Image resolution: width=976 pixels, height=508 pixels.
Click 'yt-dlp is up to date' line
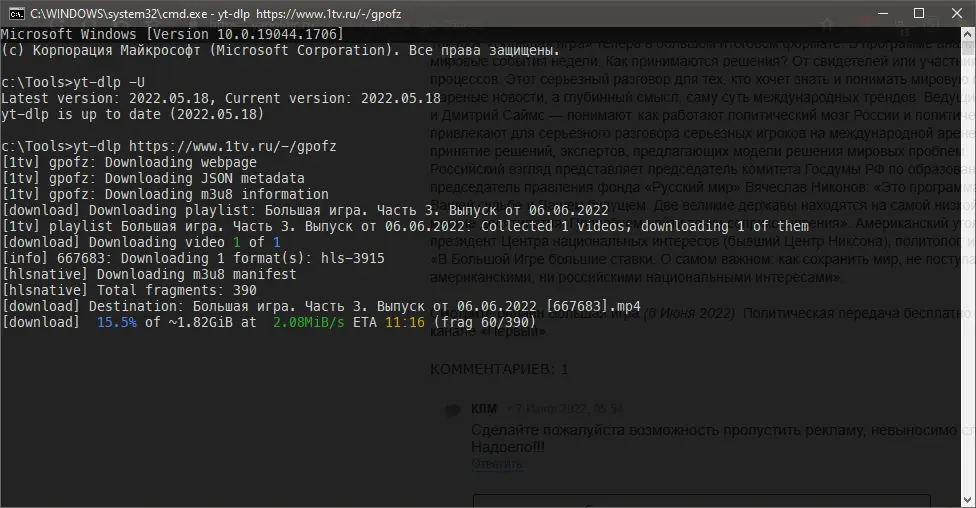133,115
